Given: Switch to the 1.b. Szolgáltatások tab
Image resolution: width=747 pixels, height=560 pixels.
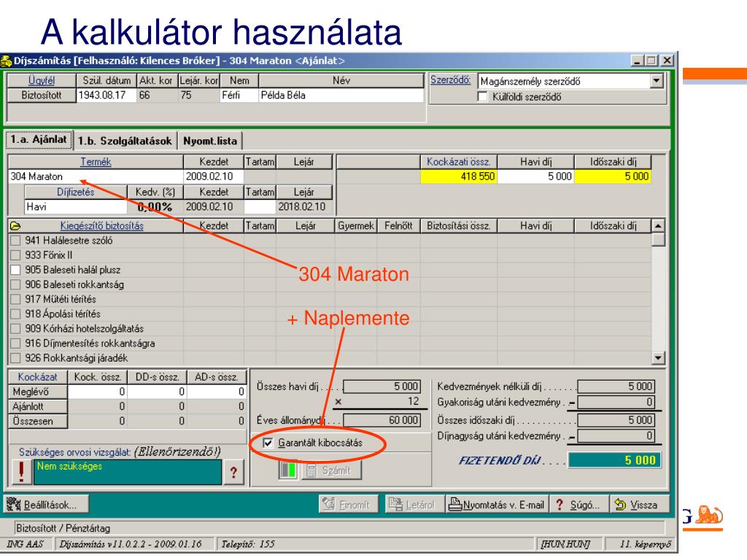Looking at the screenshot, I should point(125,141).
